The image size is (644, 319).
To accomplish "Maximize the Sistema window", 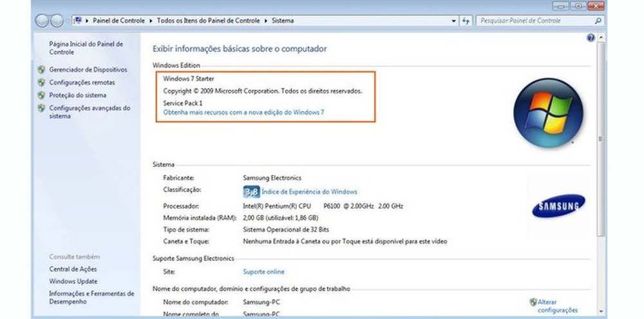I will click(578, 6).
